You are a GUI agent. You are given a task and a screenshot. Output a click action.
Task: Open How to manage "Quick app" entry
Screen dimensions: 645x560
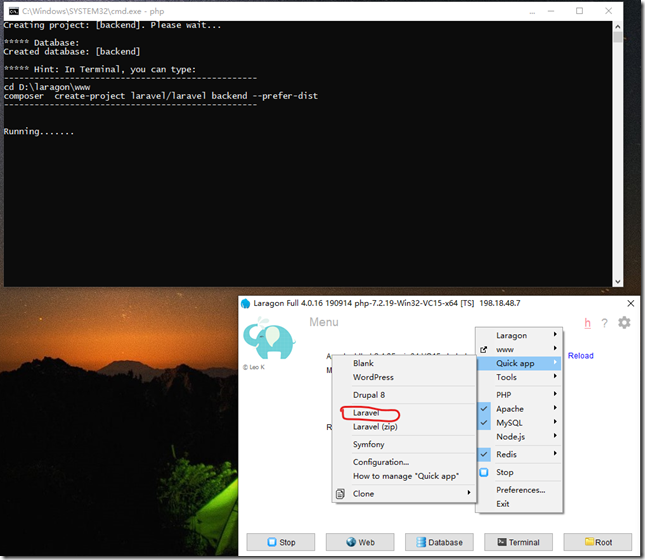[404, 476]
